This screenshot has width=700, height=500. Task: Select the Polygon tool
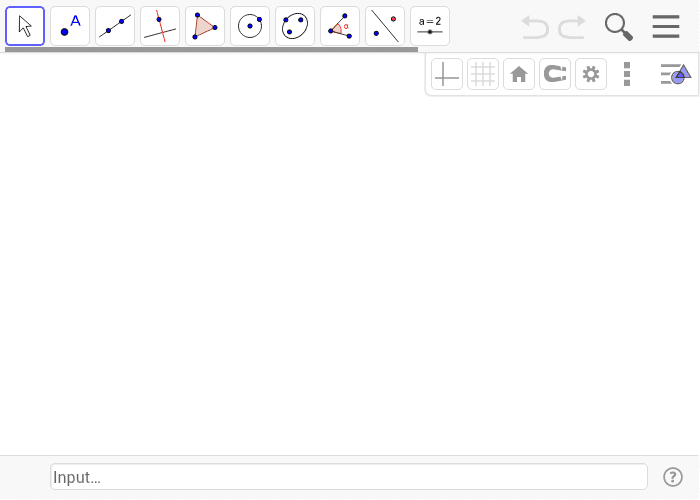(x=205, y=26)
